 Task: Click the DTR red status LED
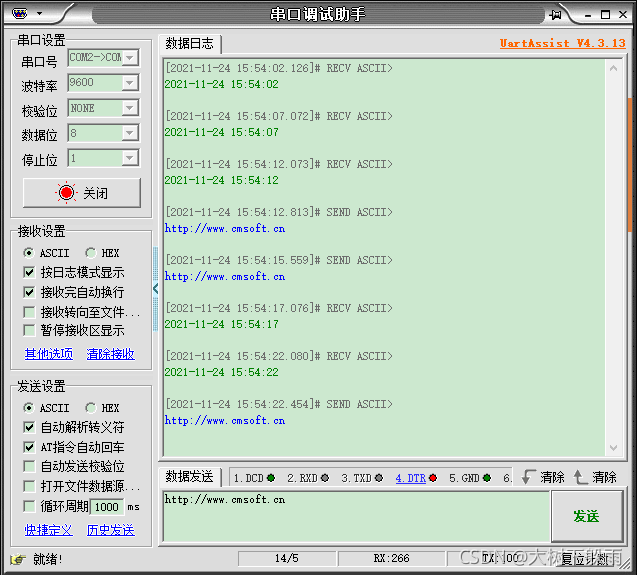[433, 478]
